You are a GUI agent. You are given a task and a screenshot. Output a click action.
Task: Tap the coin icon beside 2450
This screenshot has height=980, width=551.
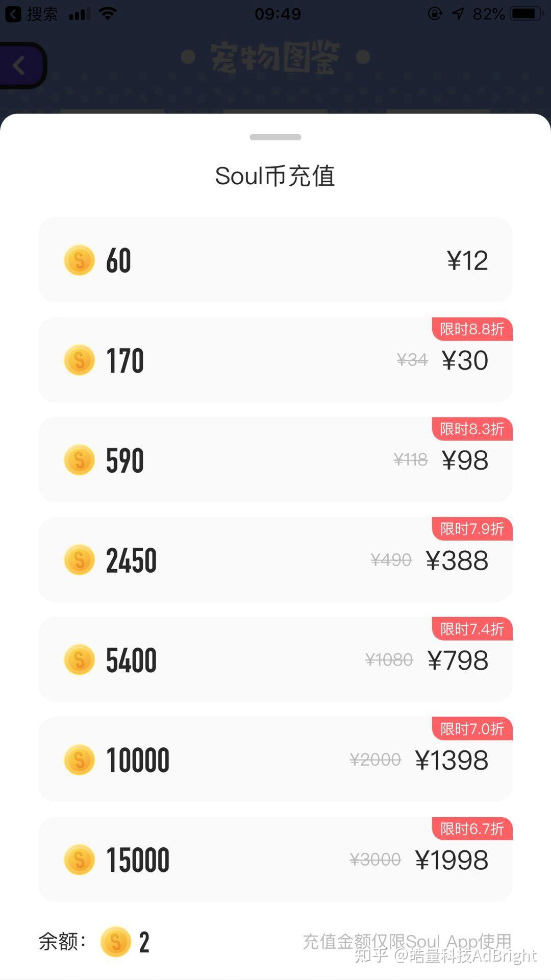tap(80, 560)
